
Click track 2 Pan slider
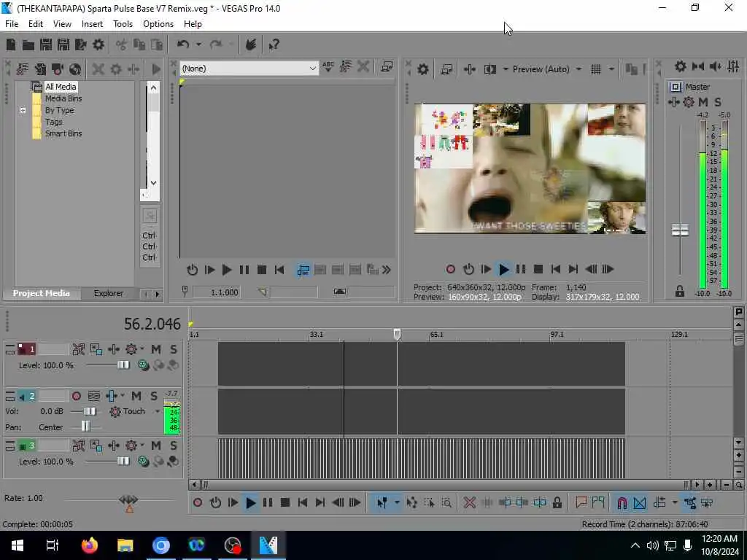[x=86, y=427]
